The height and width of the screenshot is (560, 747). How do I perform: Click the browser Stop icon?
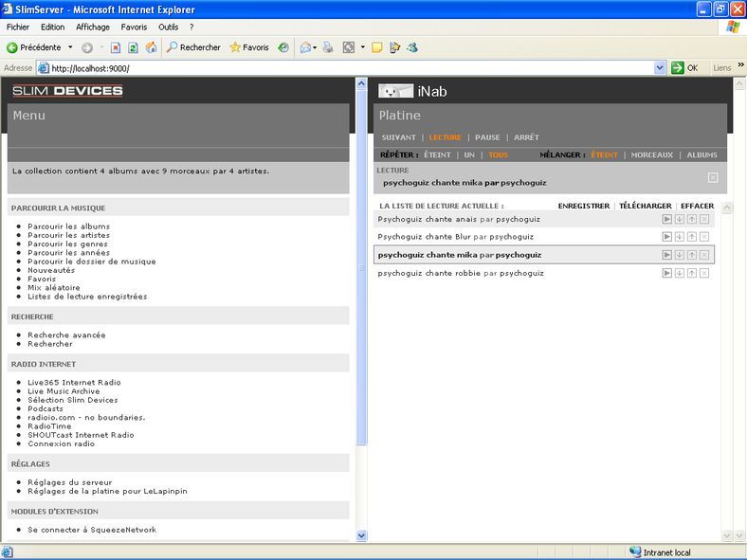(x=116, y=47)
